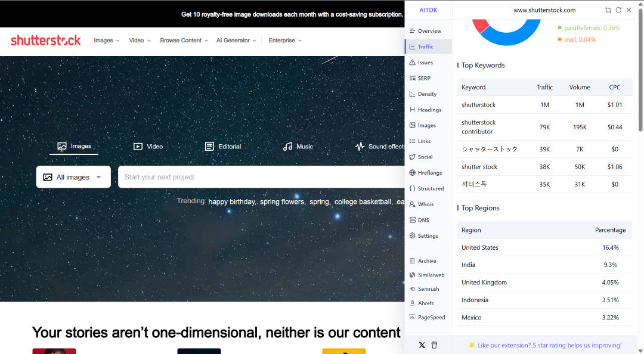This screenshot has height=354, width=644.
Task: Open the Structured data section
Action: click(428, 188)
